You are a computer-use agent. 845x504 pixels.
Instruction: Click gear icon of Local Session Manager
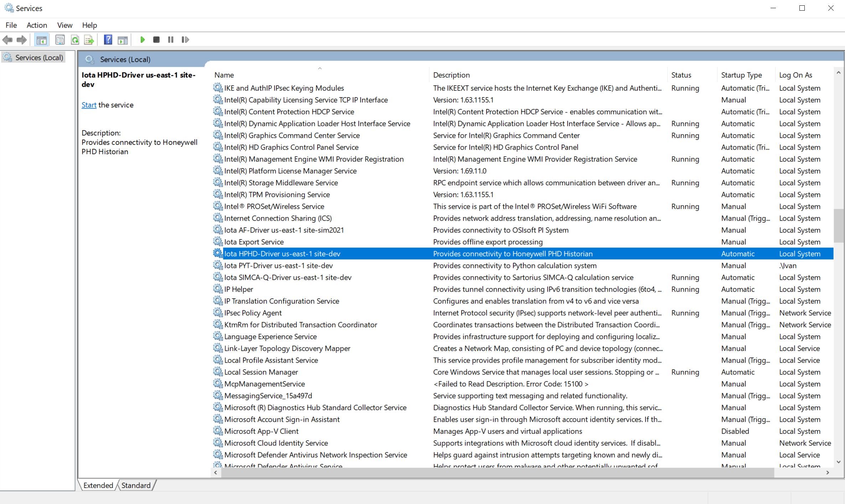[x=218, y=372]
